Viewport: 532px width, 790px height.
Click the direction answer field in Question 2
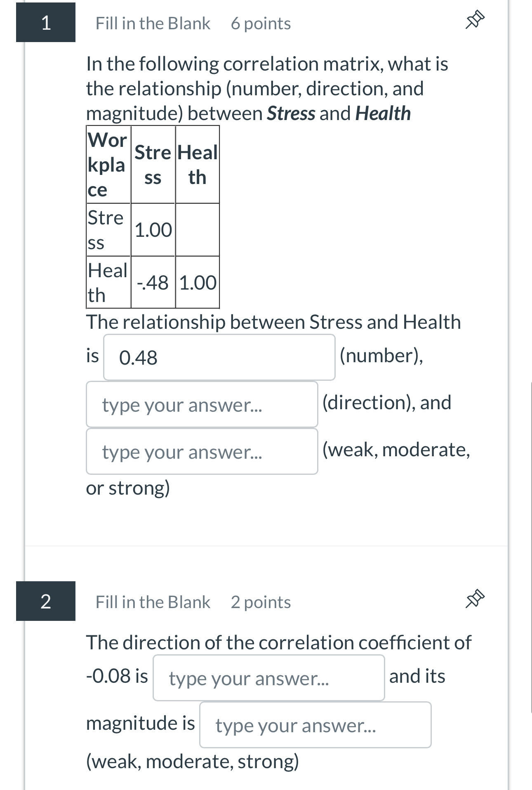pyautogui.click(x=268, y=678)
